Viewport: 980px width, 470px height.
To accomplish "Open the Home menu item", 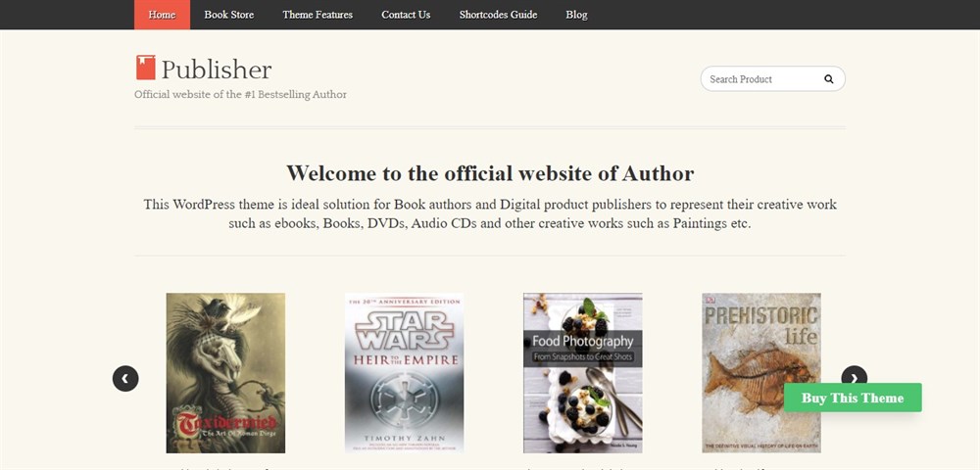I will point(162,15).
